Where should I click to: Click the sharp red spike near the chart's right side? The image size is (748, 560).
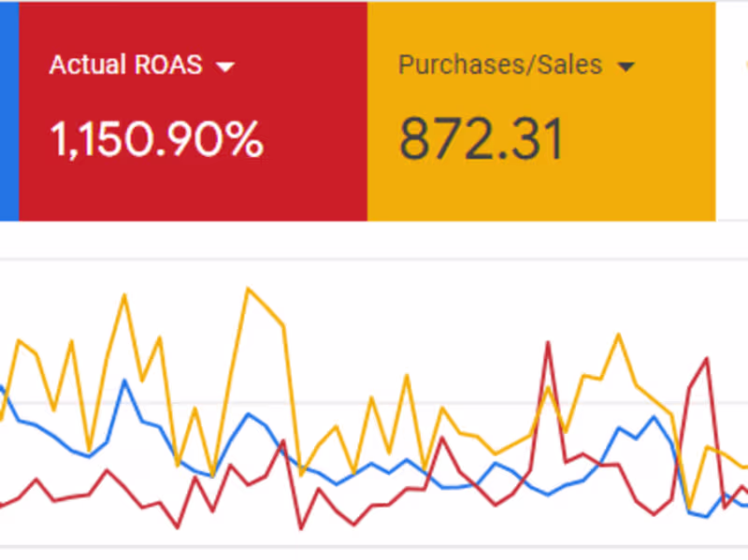pos(547,342)
